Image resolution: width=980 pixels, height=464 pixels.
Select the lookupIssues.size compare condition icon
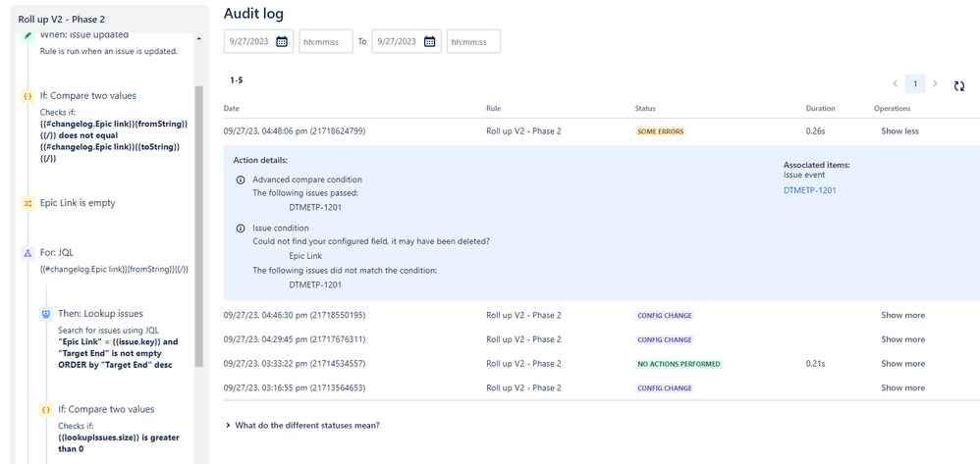(x=45, y=410)
